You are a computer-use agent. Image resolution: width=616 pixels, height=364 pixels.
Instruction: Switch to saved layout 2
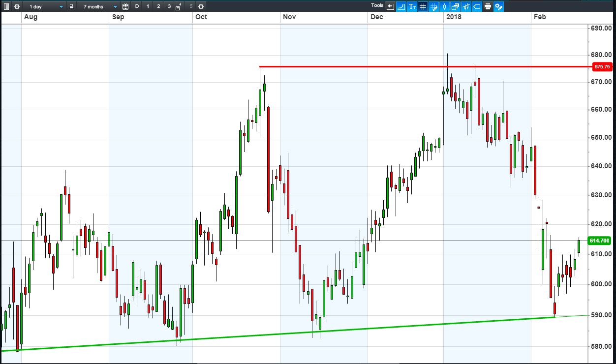click(x=158, y=6)
